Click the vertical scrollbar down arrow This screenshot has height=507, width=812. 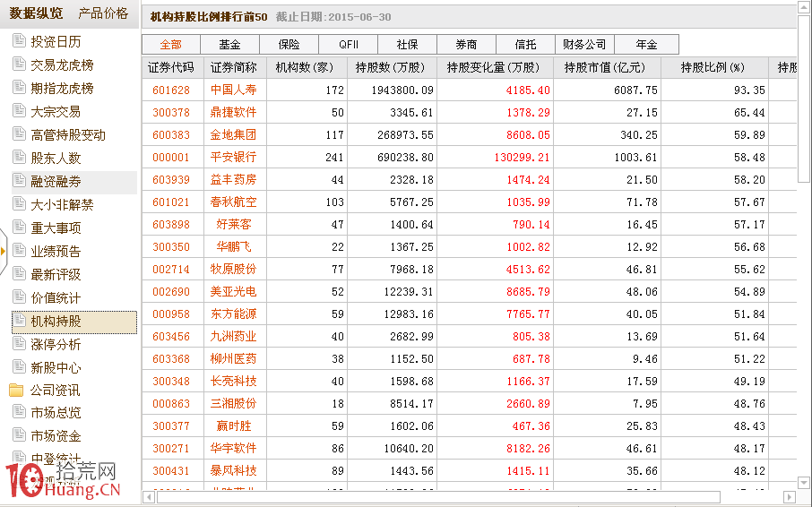(x=804, y=483)
